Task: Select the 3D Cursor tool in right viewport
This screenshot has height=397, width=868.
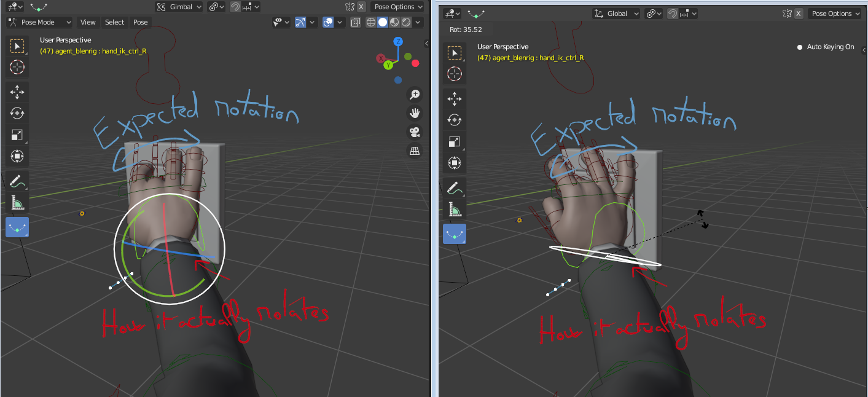Action: click(455, 74)
